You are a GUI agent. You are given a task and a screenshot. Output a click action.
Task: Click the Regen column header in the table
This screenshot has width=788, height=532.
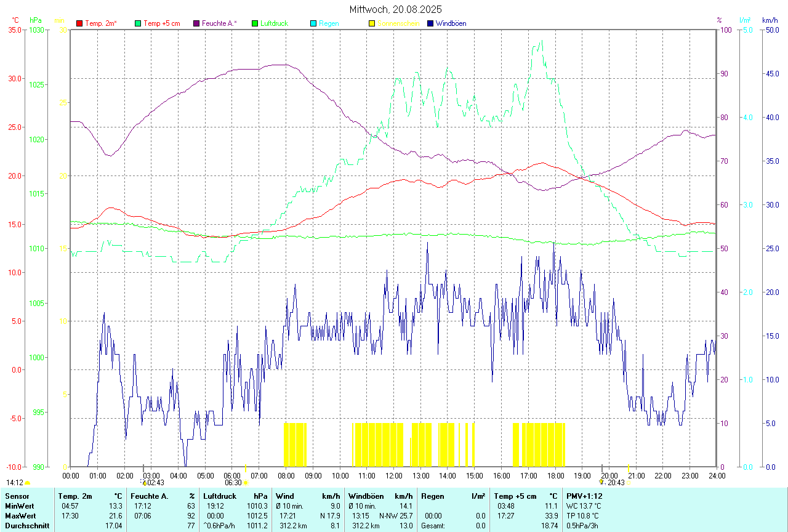pyautogui.click(x=432, y=496)
